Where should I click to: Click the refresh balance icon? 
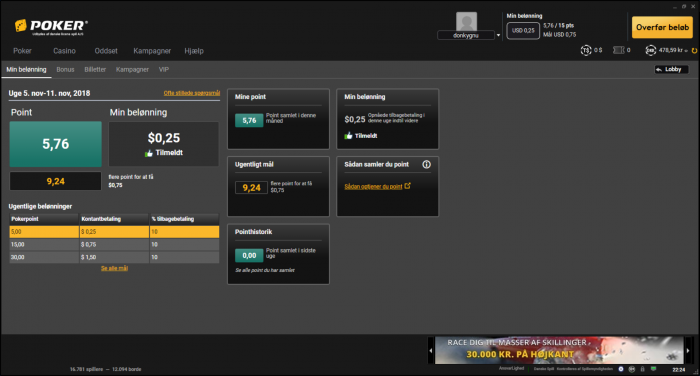pos(694,50)
